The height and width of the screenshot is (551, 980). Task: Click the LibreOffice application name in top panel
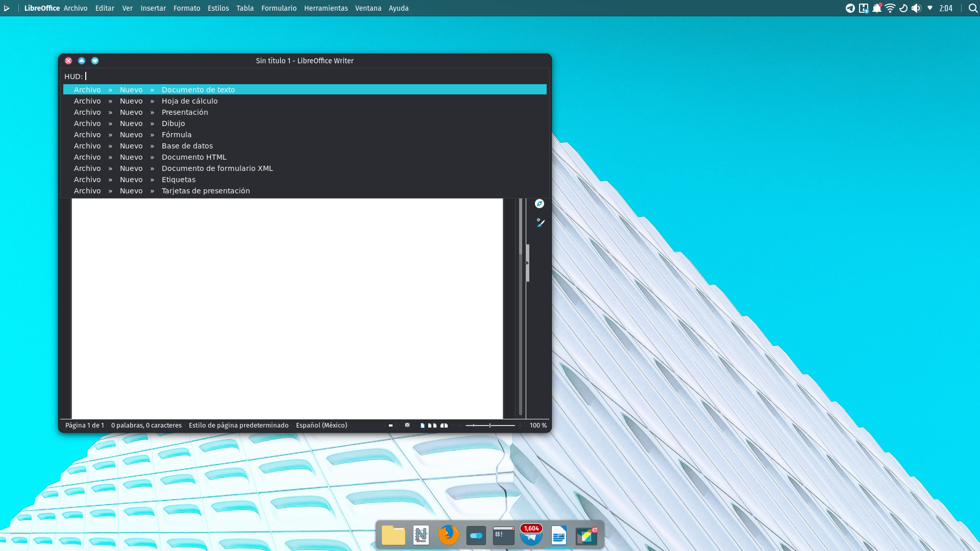42,8
